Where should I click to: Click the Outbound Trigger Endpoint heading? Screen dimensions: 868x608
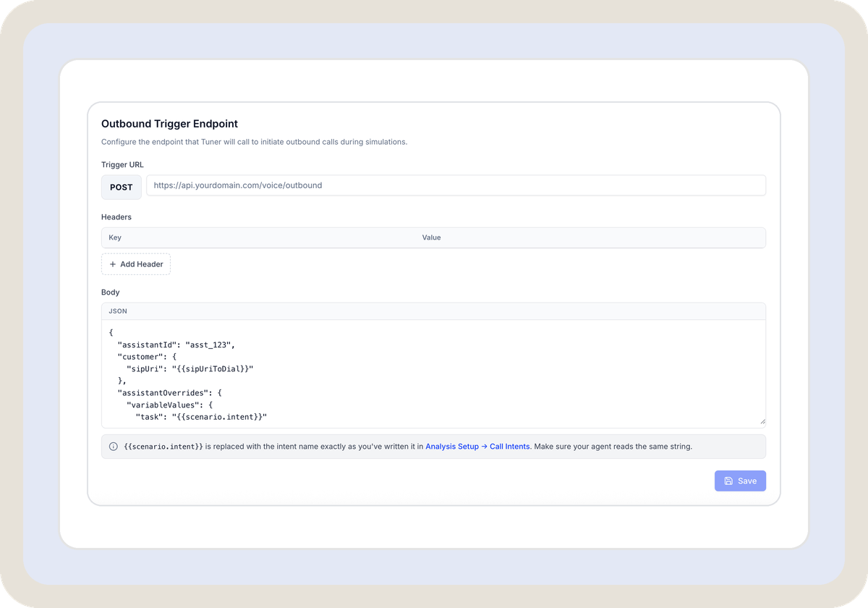pyautogui.click(x=169, y=124)
